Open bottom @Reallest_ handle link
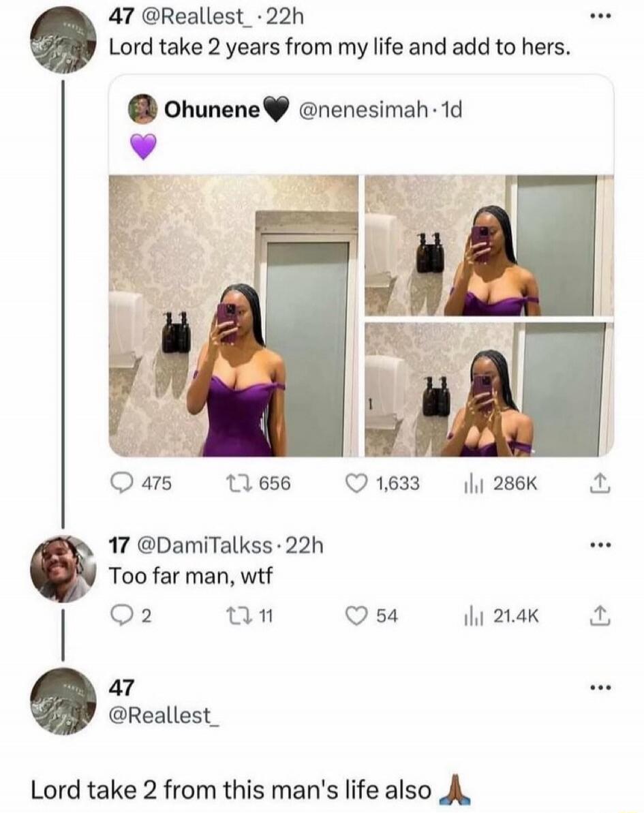 162,715
